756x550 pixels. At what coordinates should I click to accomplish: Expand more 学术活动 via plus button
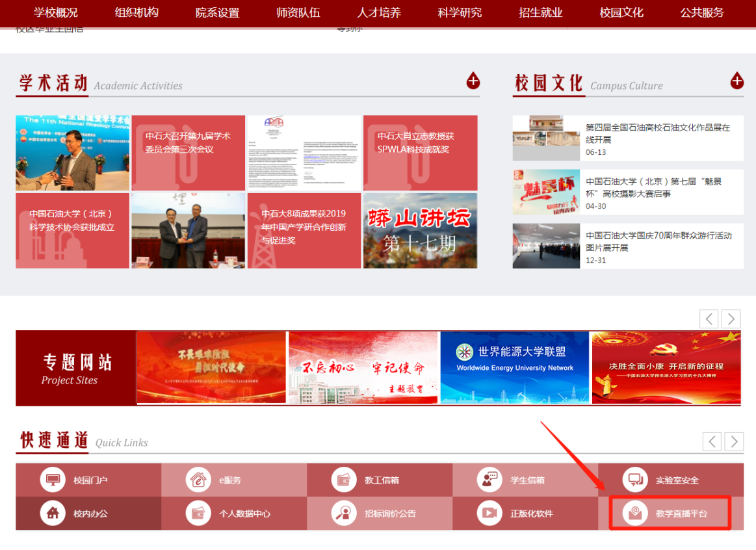[x=473, y=81]
